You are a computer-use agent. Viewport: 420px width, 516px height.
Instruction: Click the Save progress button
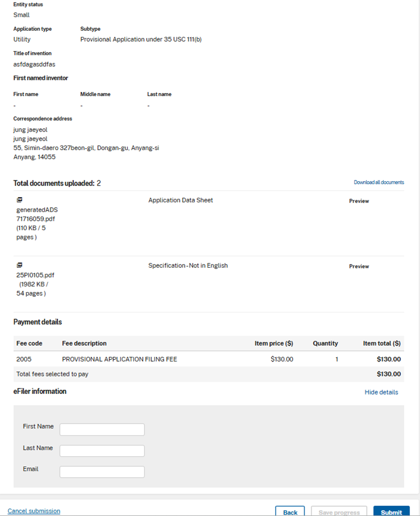pos(339,512)
